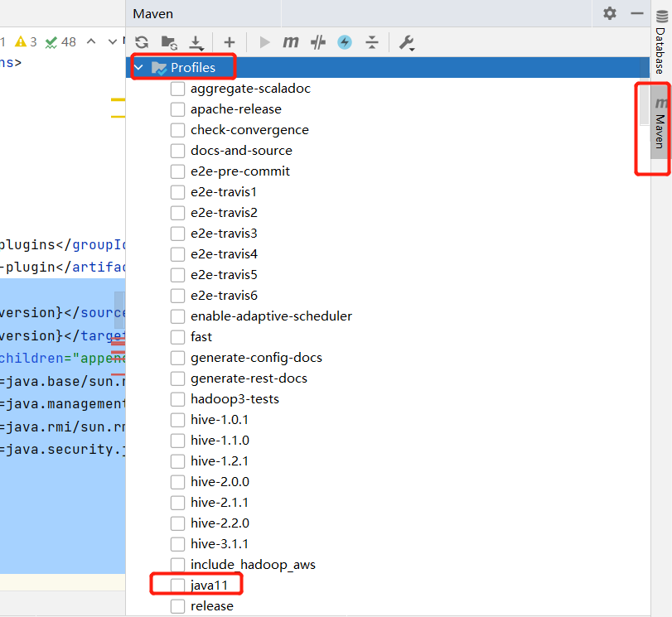Check the fast profile box

(x=177, y=337)
